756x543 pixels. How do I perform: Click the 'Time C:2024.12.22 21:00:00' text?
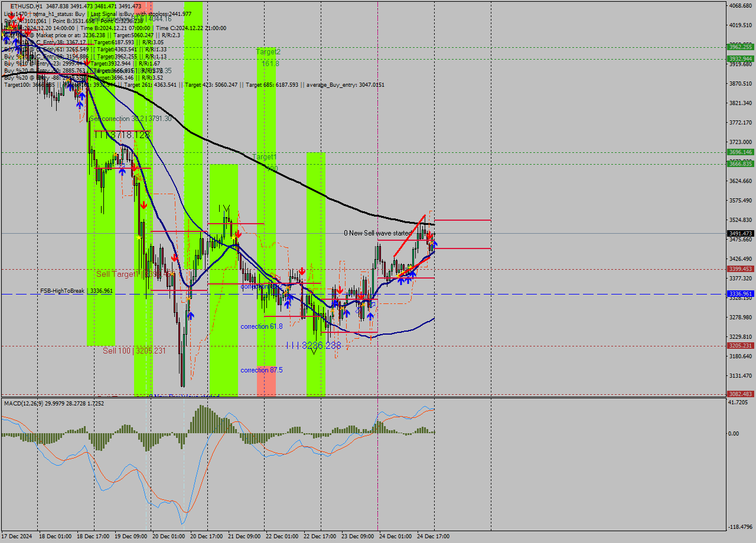click(190, 28)
